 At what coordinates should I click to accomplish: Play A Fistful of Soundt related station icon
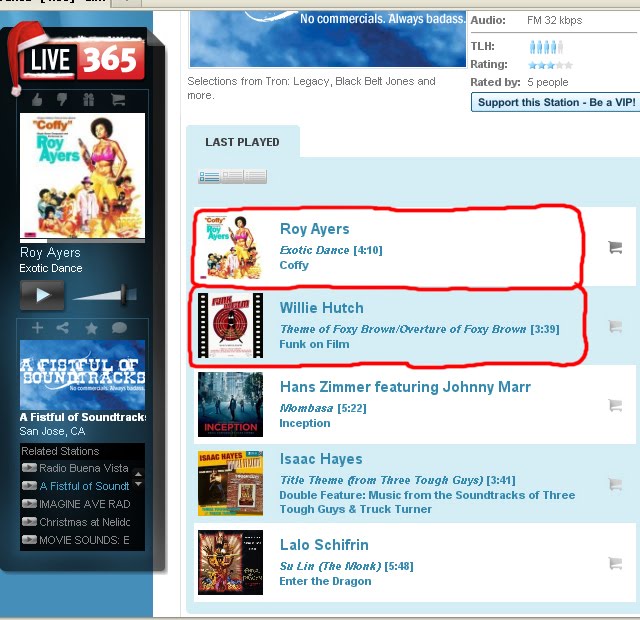click(x=29, y=486)
